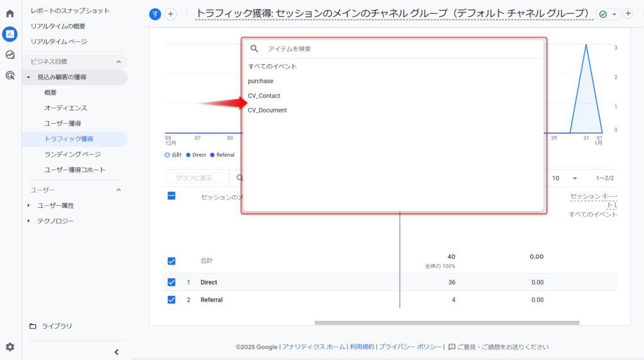Open the Explore icon in left rail
Viewport: 644px width, 360px height.
[10, 55]
